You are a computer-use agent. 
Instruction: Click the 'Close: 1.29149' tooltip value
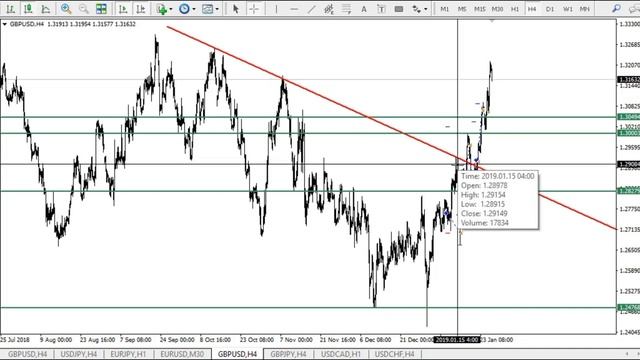coord(484,214)
